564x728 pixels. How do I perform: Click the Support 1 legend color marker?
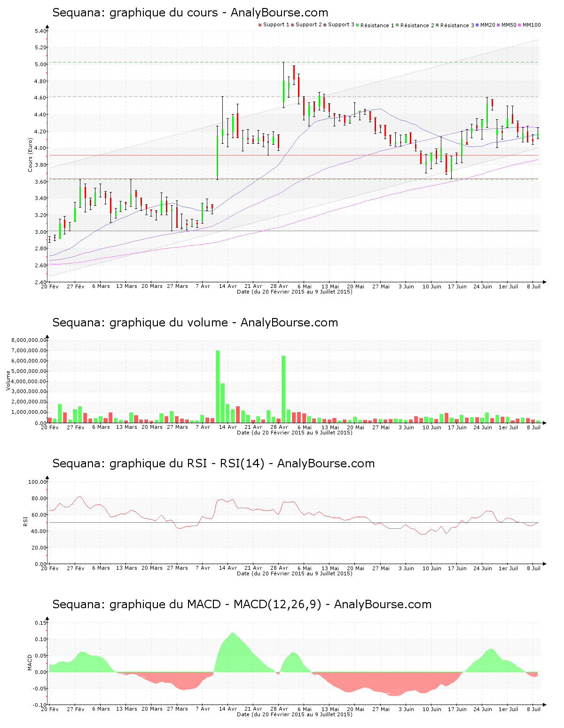[x=260, y=25]
